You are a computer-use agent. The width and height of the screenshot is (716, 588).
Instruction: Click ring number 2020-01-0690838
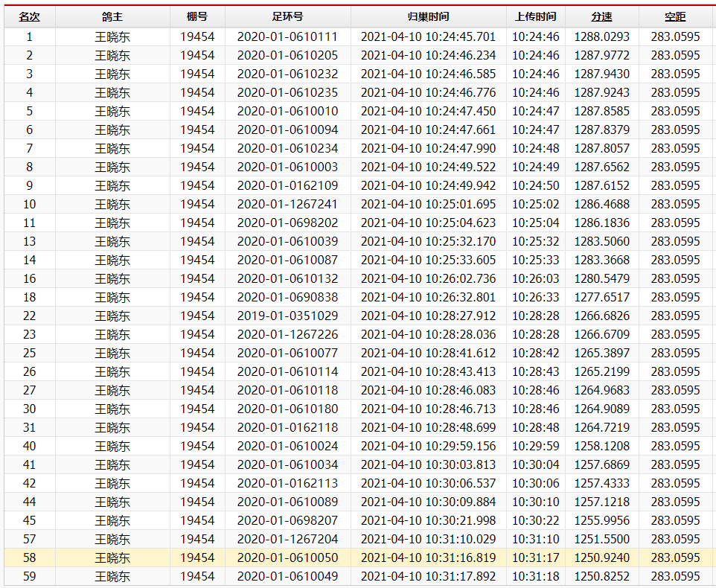[287, 297]
